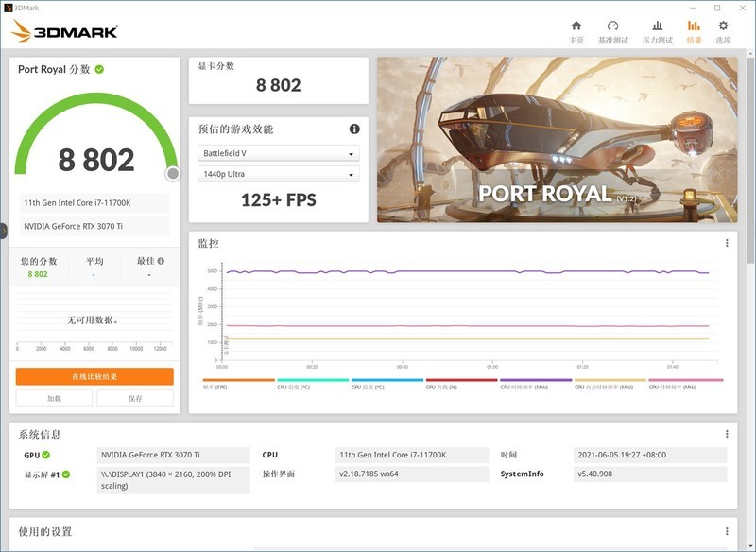Open 选项 settings via the gear icon

[x=723, y=26]
